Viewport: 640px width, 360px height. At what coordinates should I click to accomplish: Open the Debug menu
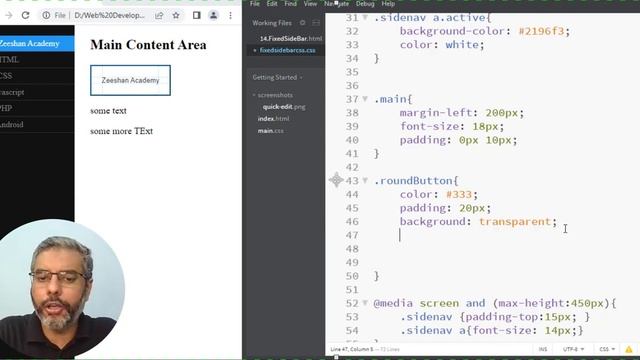tap(365, 4)
